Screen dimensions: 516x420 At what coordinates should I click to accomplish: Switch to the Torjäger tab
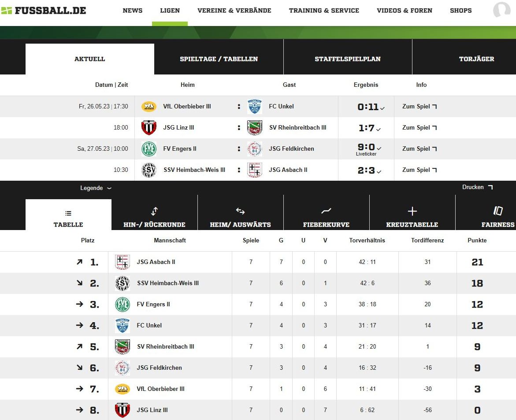point(476,59)
